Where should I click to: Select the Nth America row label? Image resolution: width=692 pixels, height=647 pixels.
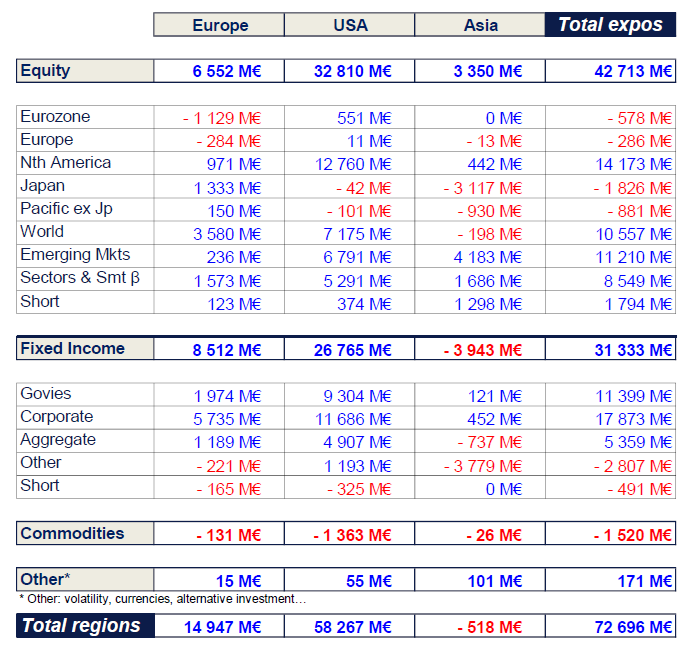(66, 163)
